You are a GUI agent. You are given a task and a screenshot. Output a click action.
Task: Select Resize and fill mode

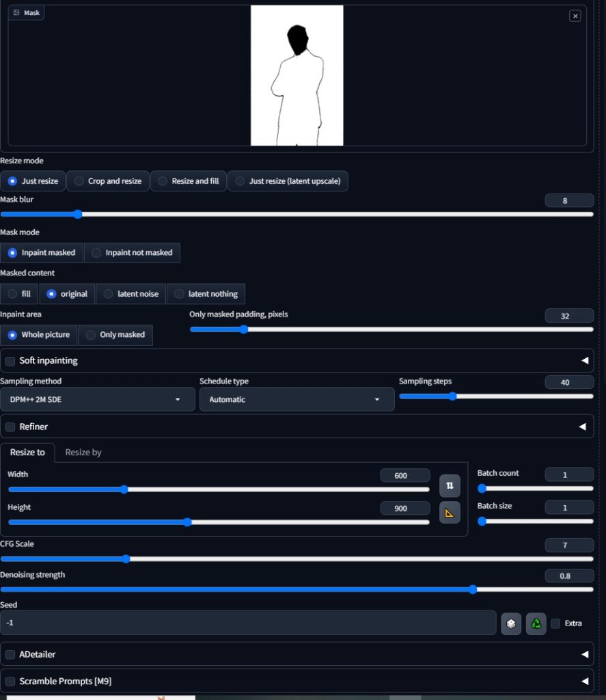(189, 181)
